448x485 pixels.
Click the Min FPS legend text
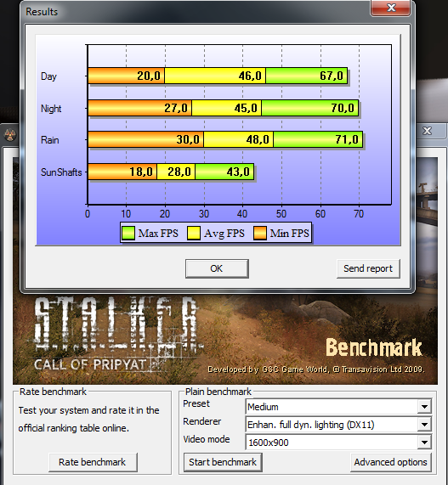(290, 234)
